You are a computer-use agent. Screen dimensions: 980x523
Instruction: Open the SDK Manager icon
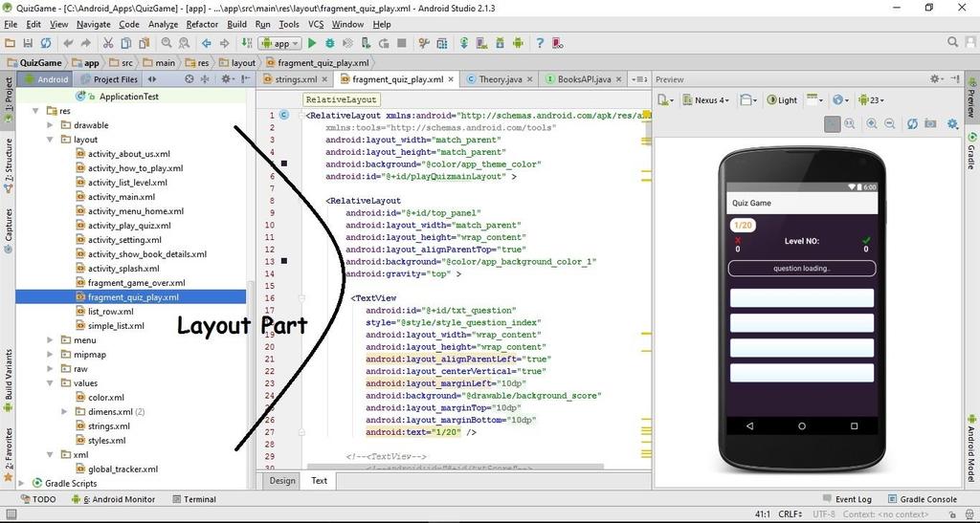point(500,43)
